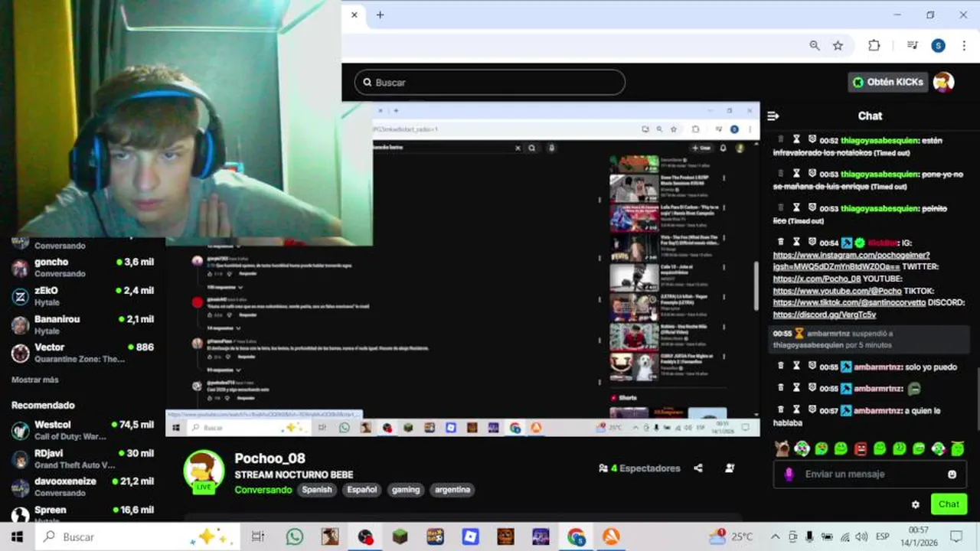Open Vector channel in the sidebar
The image size is (980, 551).
click(83, 352)
